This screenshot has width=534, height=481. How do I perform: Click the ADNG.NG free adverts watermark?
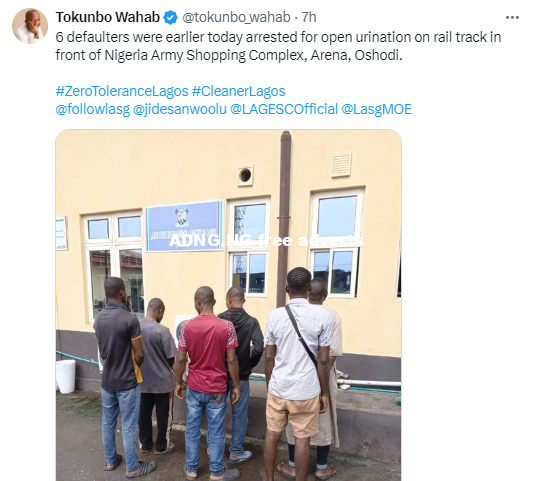tap(266, 240)
